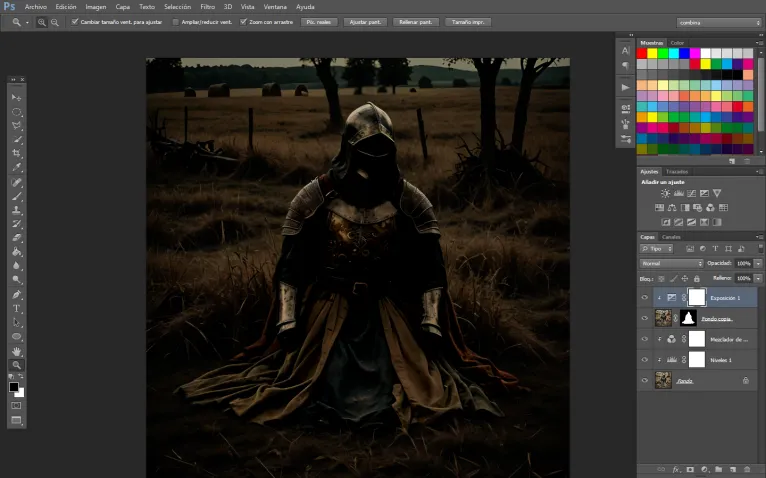
Task: Select the Paint Bucket tool
Action: point(16,252)
